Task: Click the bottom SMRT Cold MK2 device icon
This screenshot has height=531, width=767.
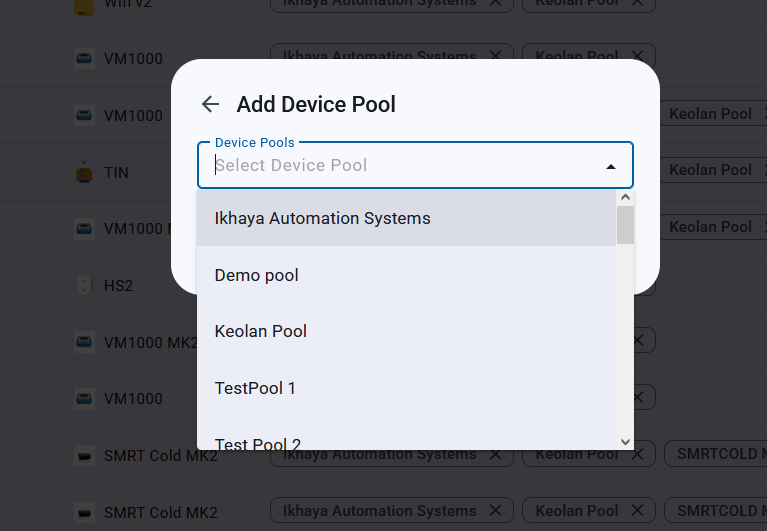Action: click(85, 513)
